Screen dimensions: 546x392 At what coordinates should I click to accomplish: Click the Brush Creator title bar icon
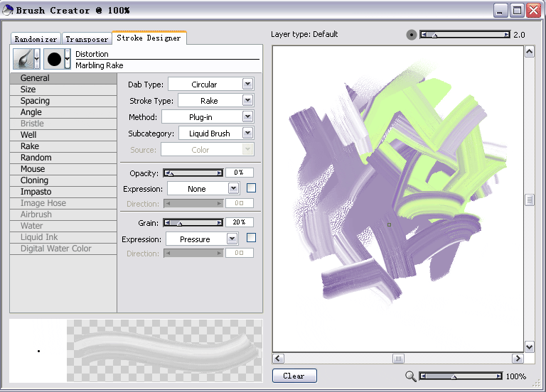coord(8,10)
